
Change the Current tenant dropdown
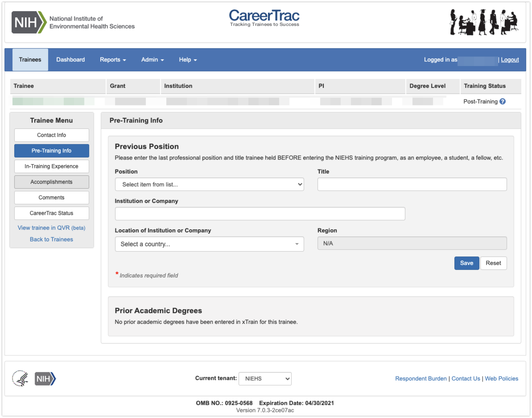click(x=265, y=379)
